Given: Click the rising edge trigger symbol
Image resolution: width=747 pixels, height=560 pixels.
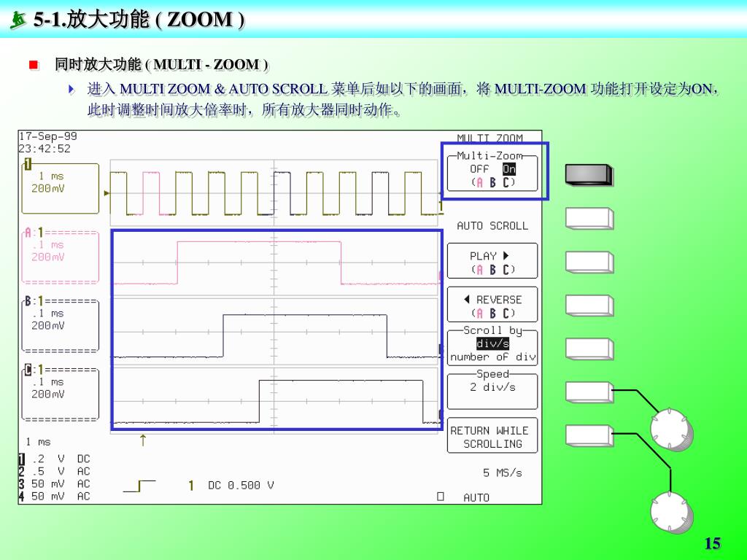Looking at the screenshot, I should tap(139, 486).
